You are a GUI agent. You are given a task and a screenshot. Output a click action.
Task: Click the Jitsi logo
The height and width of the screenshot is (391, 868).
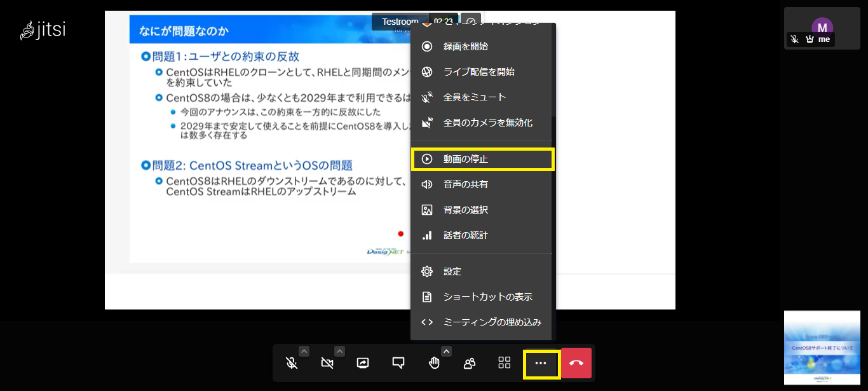(43, 30)
